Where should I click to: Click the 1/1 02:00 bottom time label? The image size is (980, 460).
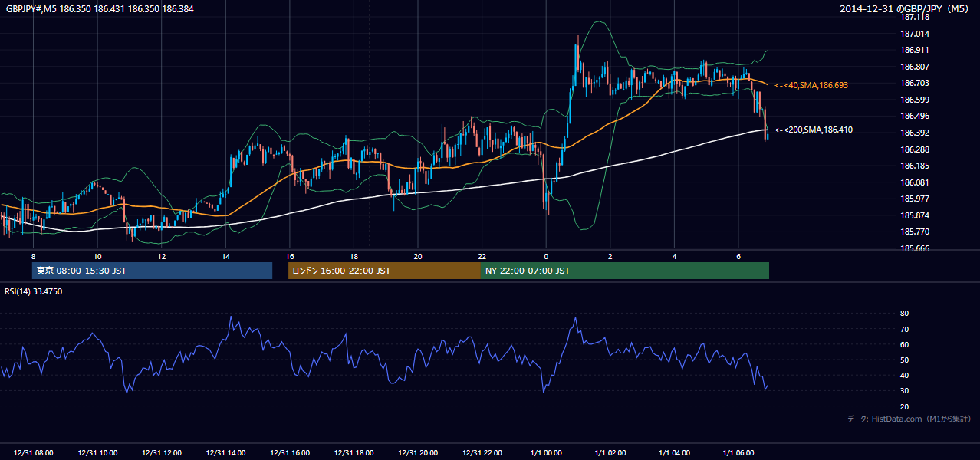[610, 453]
